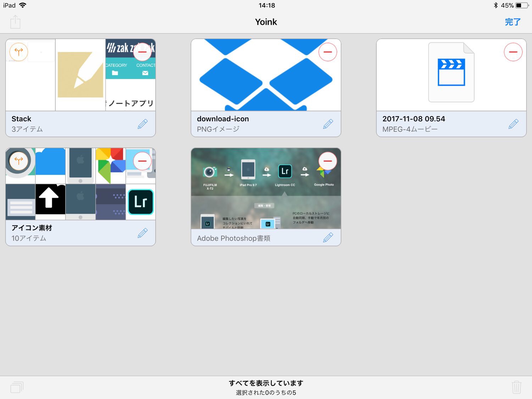Tap the 3アイテム count under Stack

tap(27, 129)
